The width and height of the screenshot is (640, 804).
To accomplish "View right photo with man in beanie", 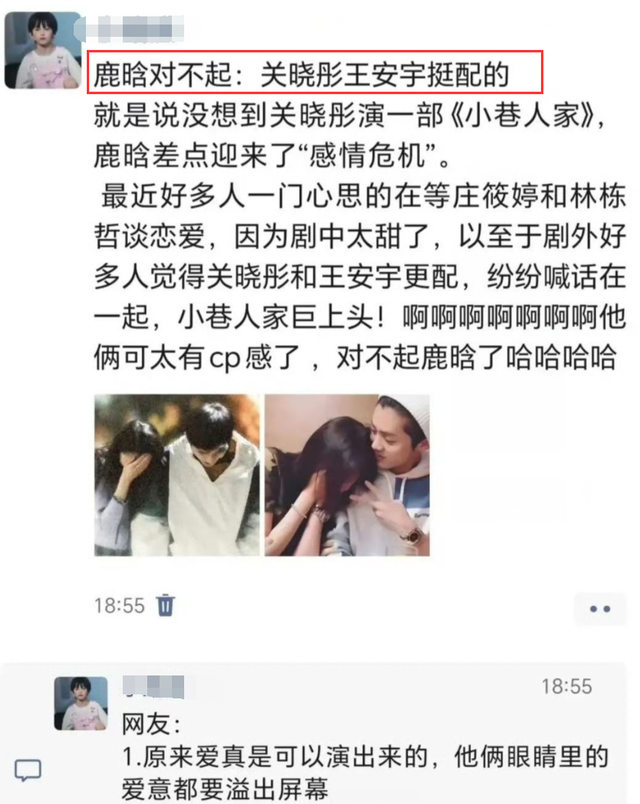I will click(347, 475).
